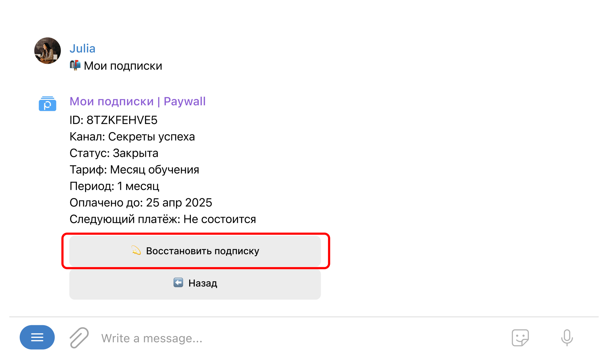Click the dizzy star emoji on restore button
Image resolution: width=608 pixels, height=364 pixels.
coord(136,250)
